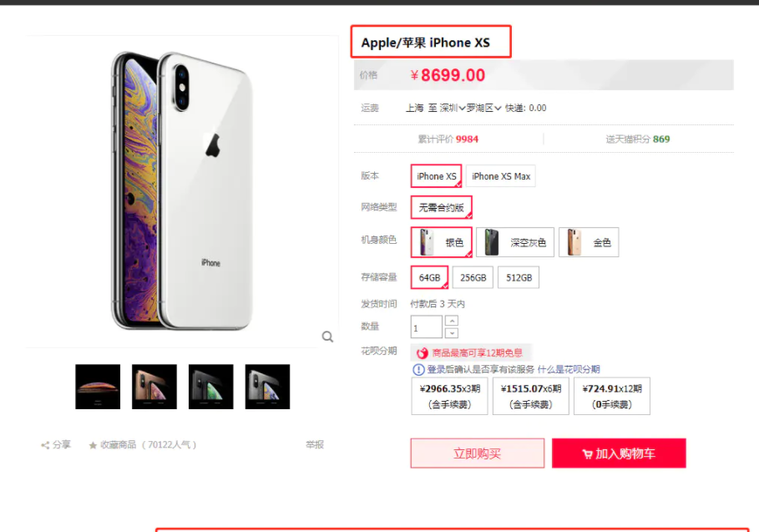Select the 3-period installment plan
The image size is (759, 532).
pos(450,396)
